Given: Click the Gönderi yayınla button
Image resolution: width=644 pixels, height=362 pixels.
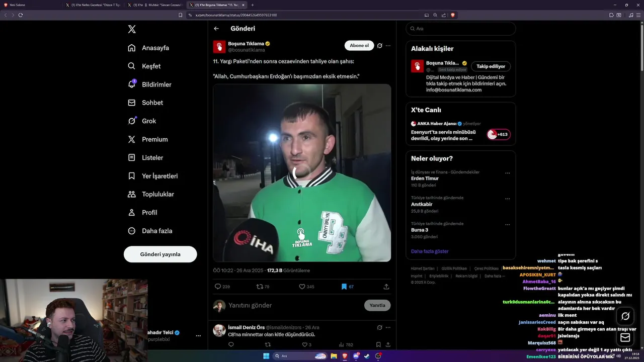Looking at the screenshot, I should (160, 254).
